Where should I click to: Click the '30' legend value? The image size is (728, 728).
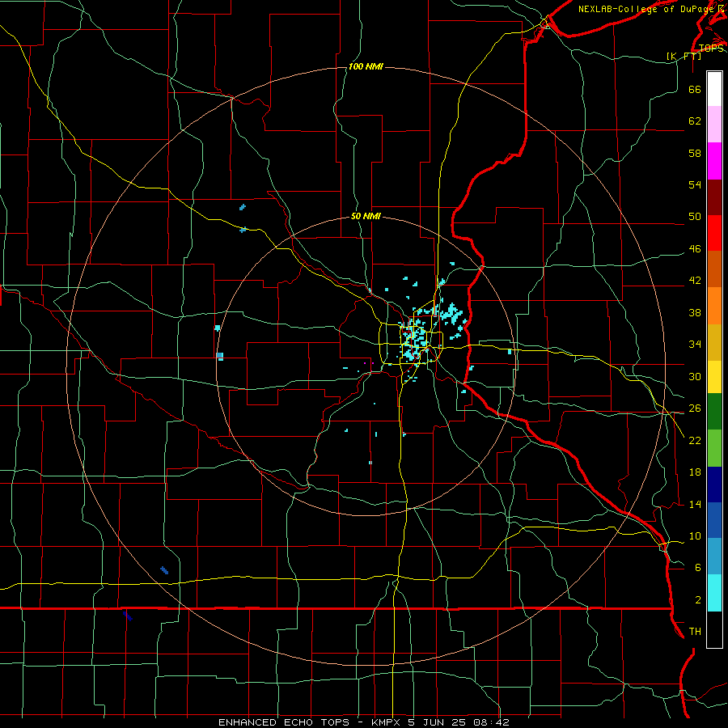click(695, 376)
